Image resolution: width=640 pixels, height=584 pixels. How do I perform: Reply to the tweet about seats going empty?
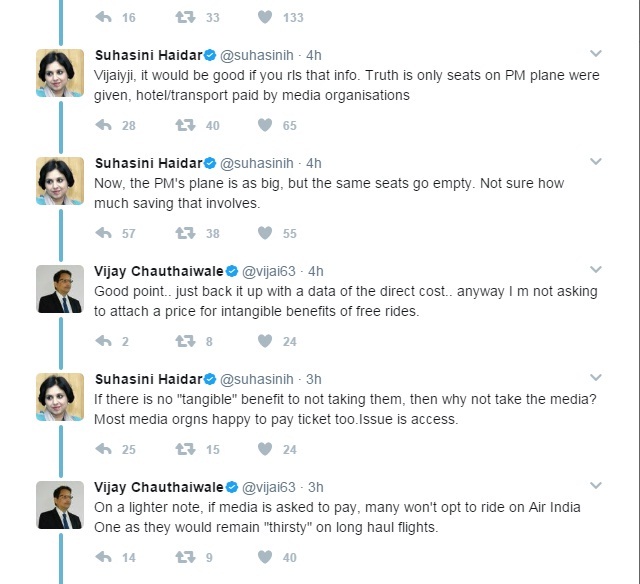[x=103, y=233]
